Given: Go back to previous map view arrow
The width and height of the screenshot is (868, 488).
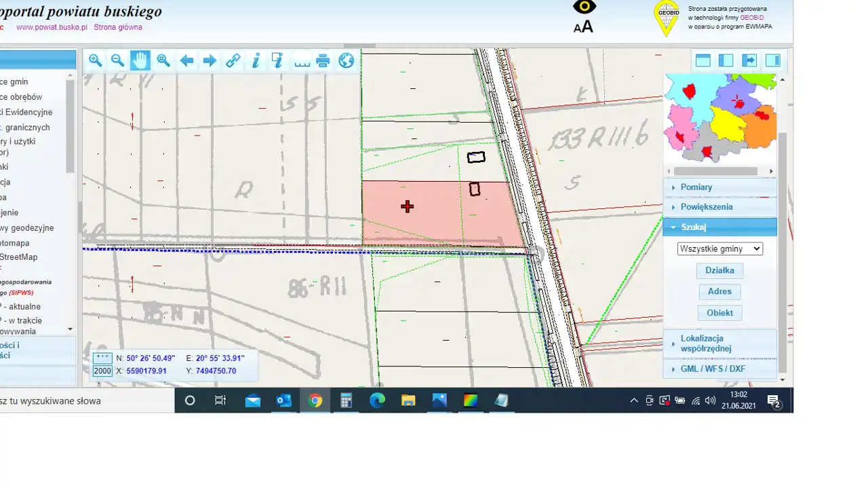Looking at the screenshot, I should pyautogui.click(x=186, y=60).
